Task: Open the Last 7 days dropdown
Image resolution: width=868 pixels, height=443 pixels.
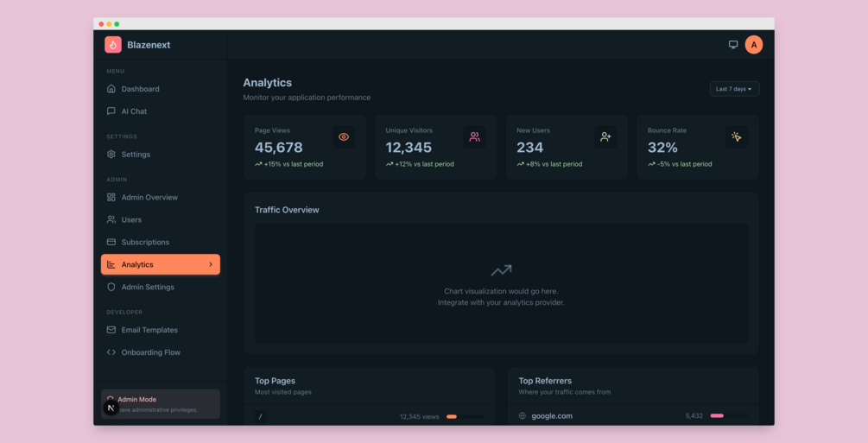Action: (735, 89)
